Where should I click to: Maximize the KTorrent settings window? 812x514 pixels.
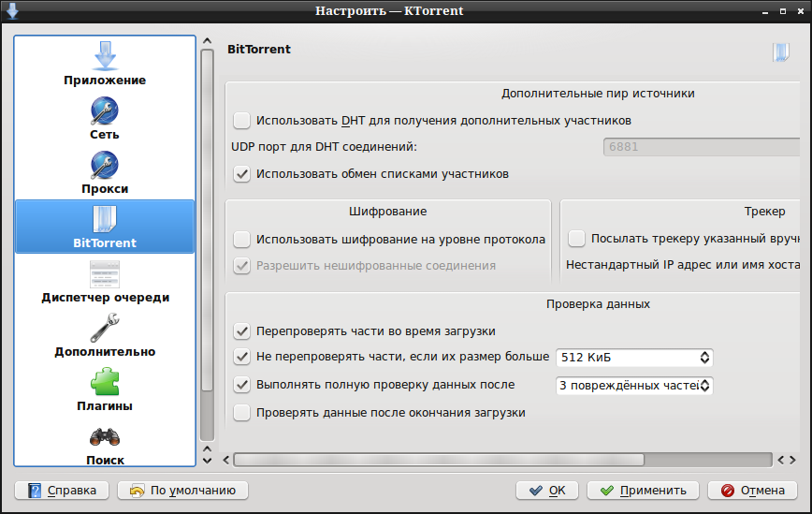pos(783,11)
